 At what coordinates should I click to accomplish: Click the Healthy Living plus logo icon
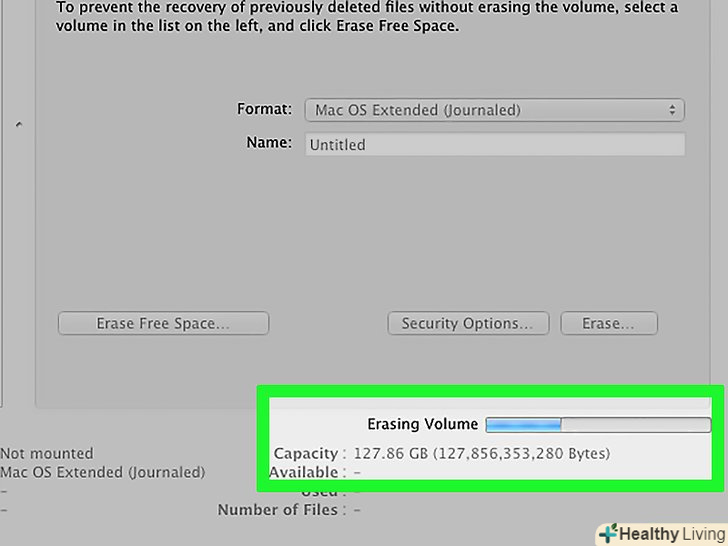point(606,533)
